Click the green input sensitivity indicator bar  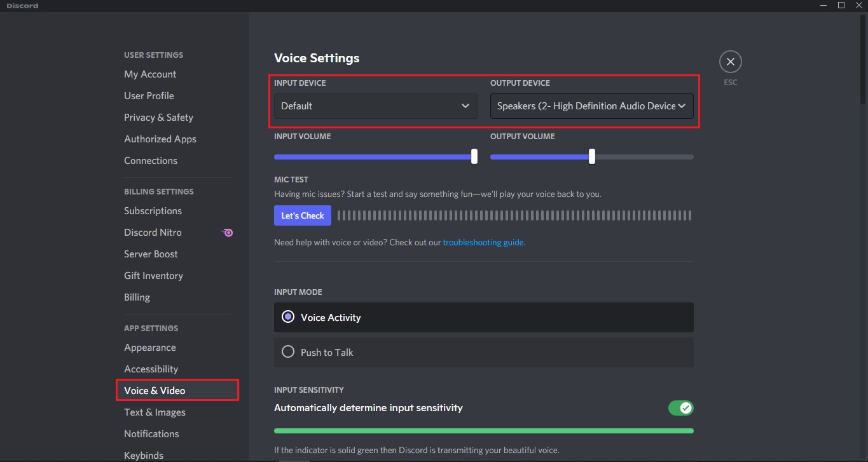484,431
